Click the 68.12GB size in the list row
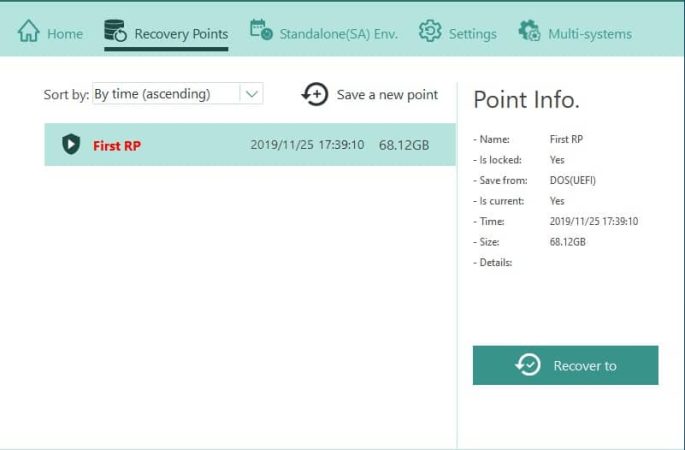The image size is (685, 450). 404,146
